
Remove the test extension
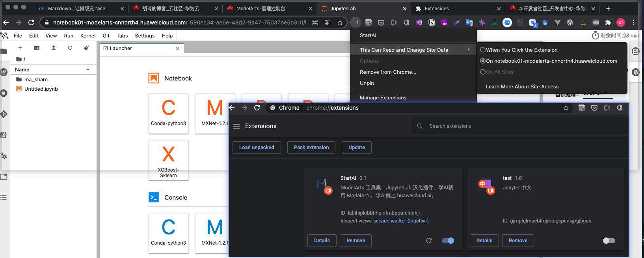tap(518, 240)
